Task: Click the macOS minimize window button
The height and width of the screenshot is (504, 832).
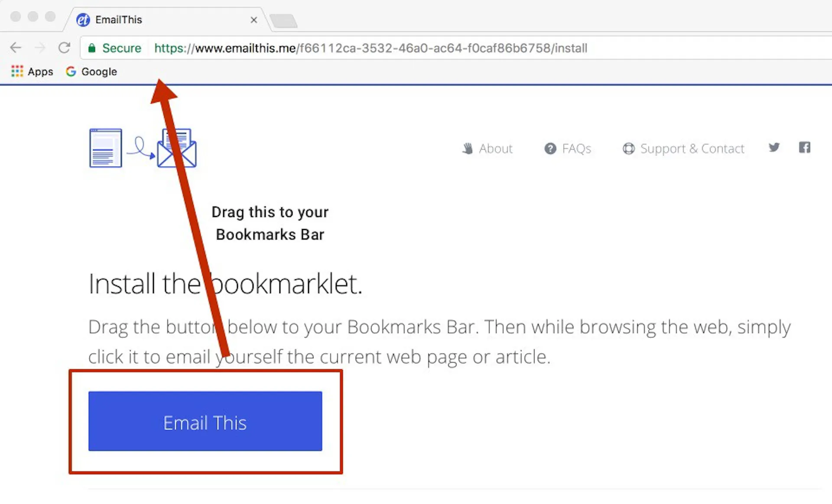Action: click(33, 16)
